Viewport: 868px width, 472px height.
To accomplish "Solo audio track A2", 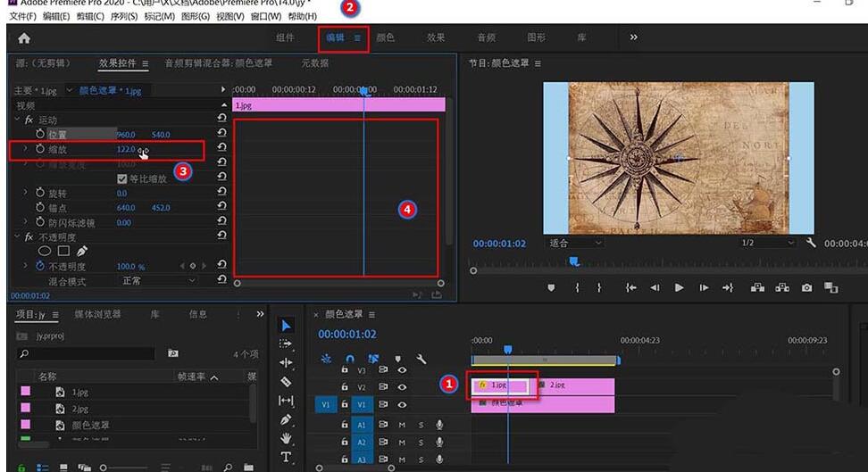I will 421,443.
